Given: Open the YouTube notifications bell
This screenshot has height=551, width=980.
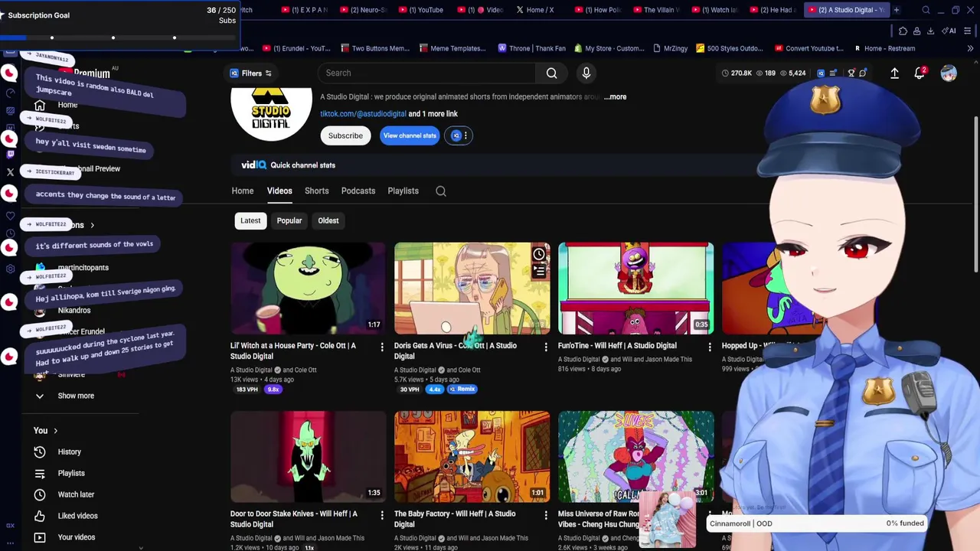Looking at the screenshot, I should pyautogui.click(x=920, y=73).
